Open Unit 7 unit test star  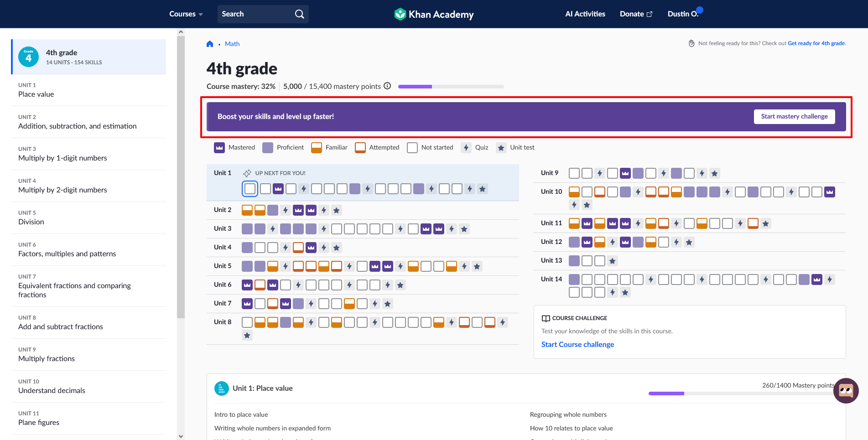click(387, 304)
